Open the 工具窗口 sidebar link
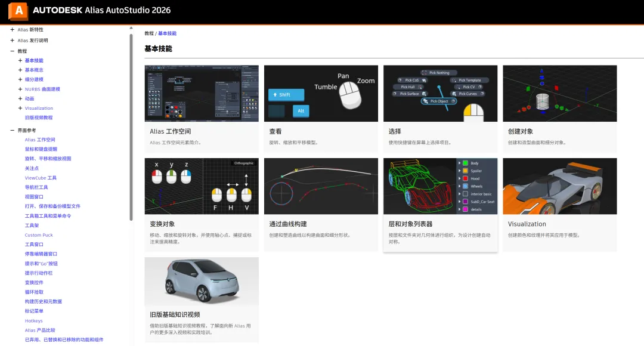 point(34,245)
